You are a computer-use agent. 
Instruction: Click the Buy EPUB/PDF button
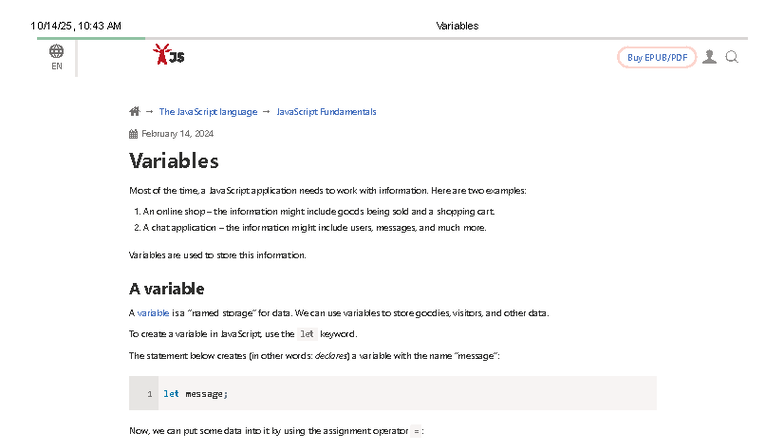[x=657, y=57]
